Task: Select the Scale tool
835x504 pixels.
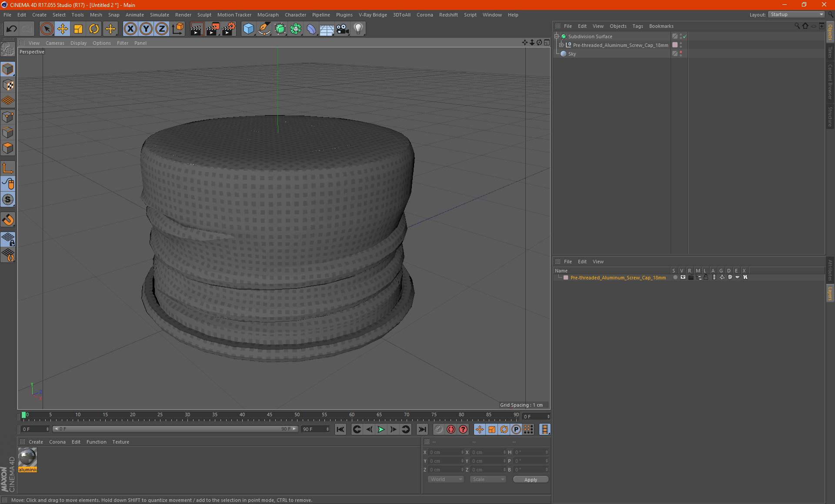Action: pyautogui.click(x=78, y=29)
